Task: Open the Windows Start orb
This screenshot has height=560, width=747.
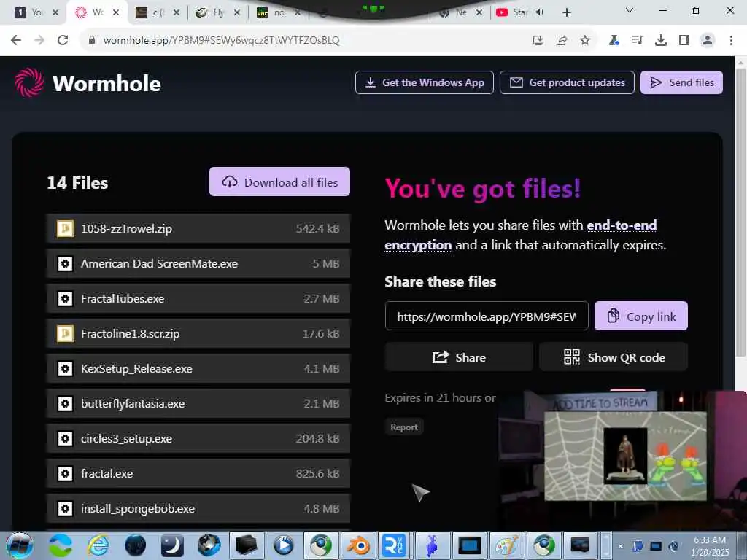Action: [x=20, y=545]
